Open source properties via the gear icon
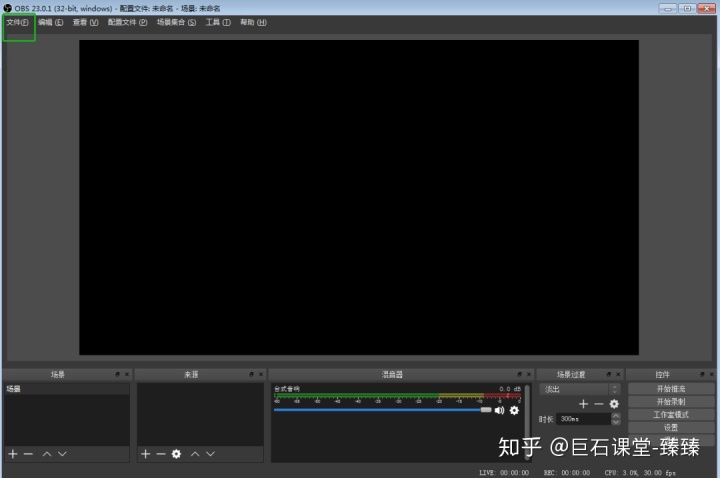This screenshot has height=478, width=720. [x=176, y=454]
